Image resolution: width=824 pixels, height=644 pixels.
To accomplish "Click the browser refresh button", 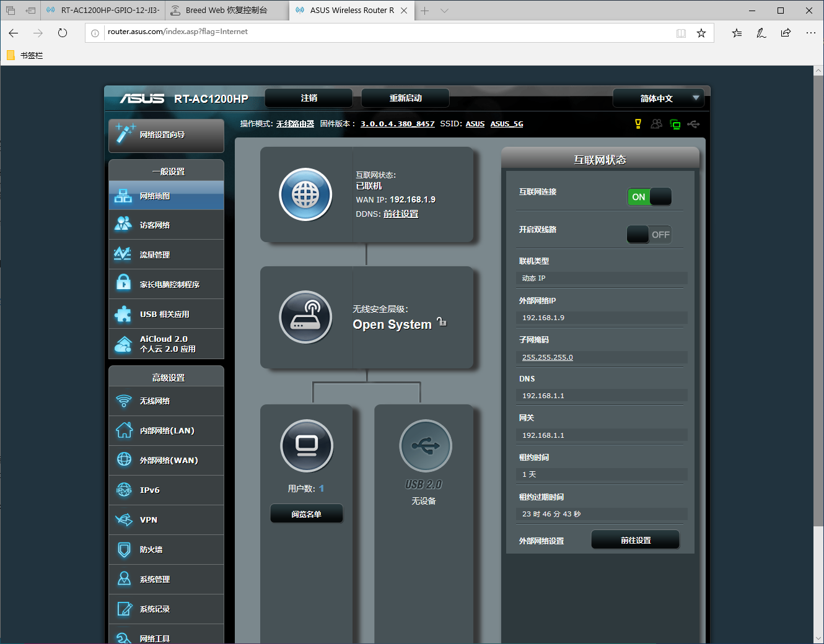I will (x=63, y=33).
